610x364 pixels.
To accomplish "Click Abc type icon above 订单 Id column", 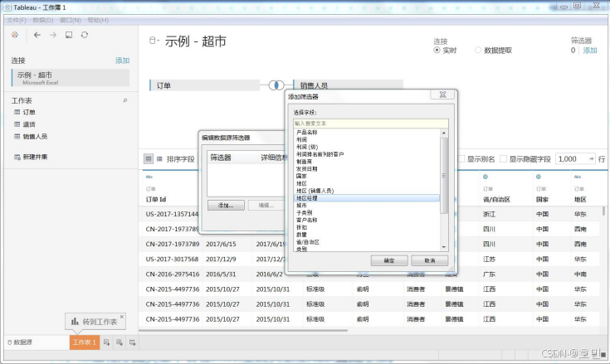I will click(149, 177).
